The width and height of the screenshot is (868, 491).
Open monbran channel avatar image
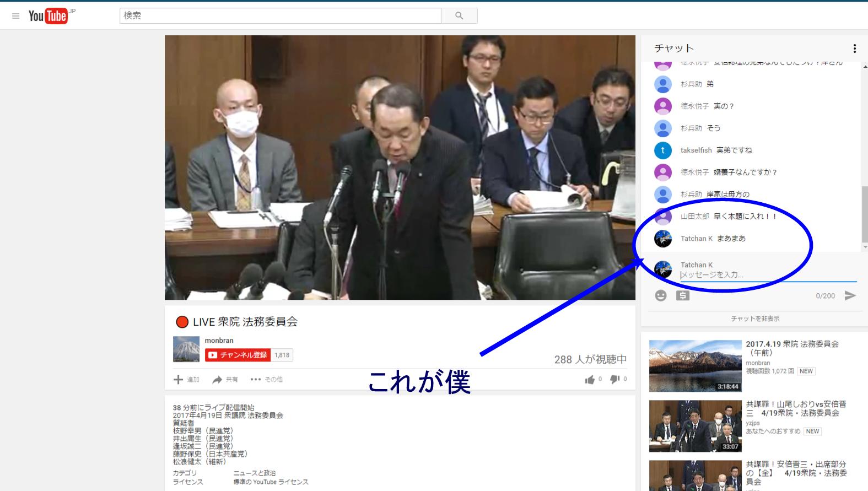click(x=186, y=349)
